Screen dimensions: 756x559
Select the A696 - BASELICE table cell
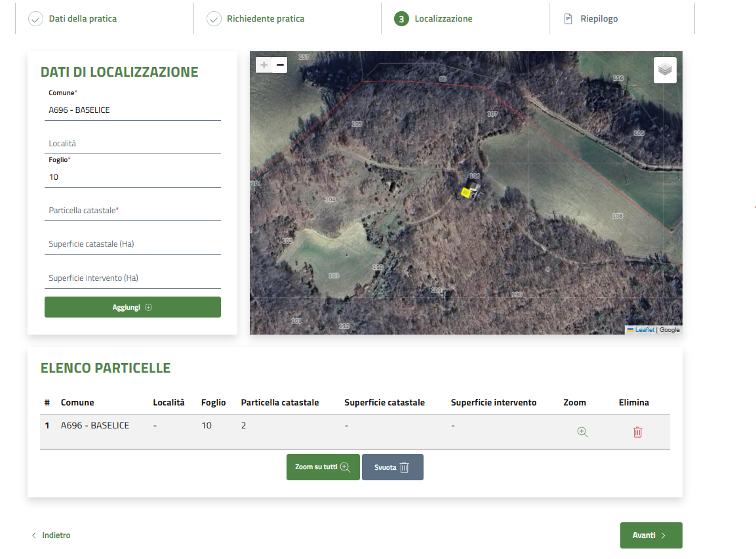pos(95,425)
